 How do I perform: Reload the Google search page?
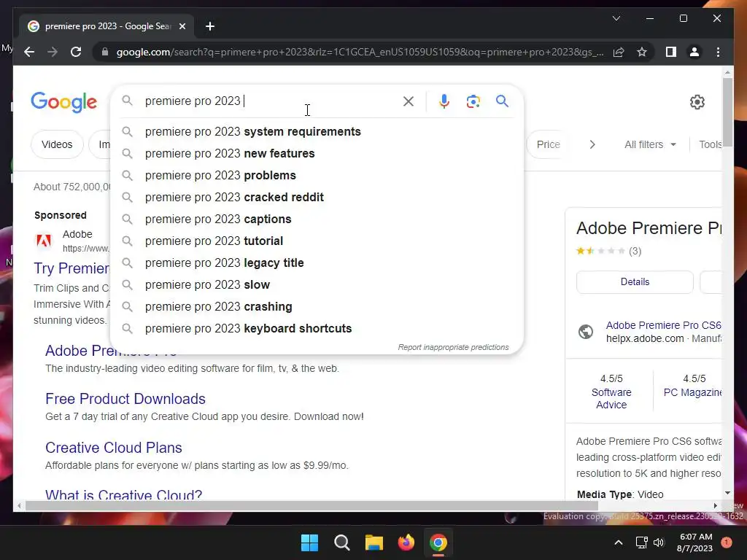tap(76, 52)
